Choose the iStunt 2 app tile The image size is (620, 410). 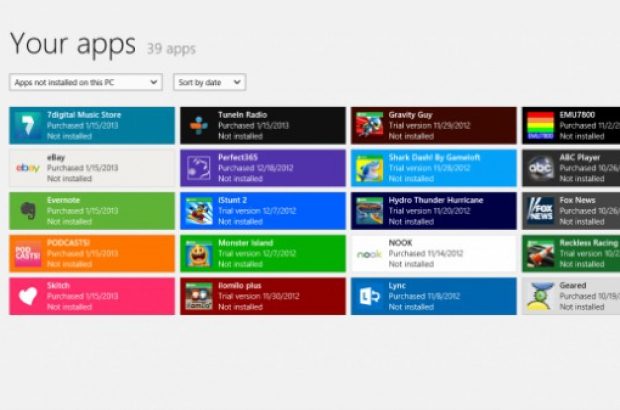coord(263,211)
